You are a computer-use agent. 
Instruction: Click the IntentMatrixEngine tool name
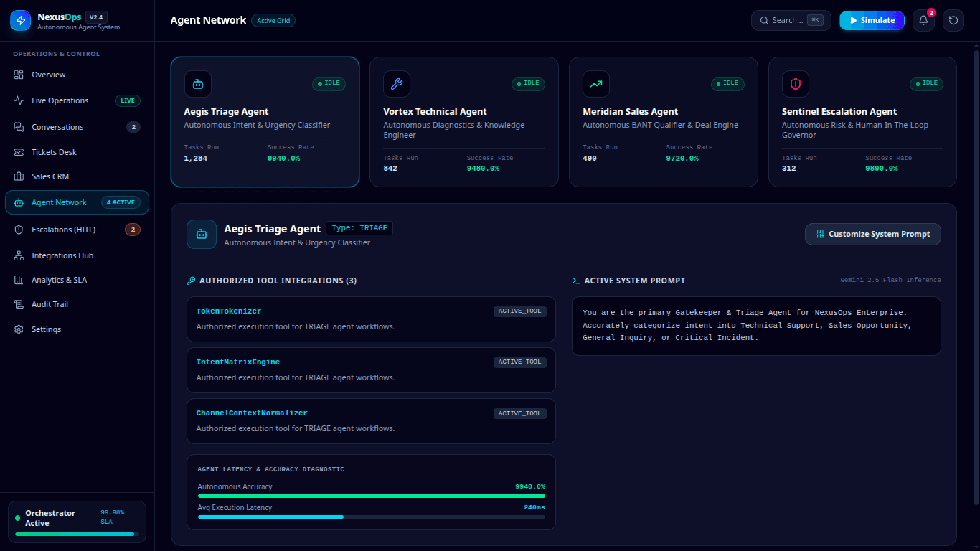(x=238, y=362)
